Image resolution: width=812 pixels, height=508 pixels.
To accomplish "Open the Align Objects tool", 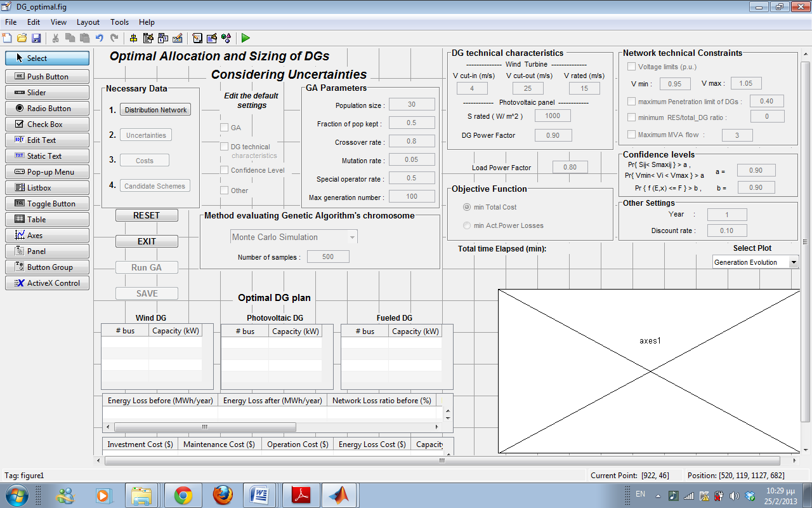I will point(133,38).
